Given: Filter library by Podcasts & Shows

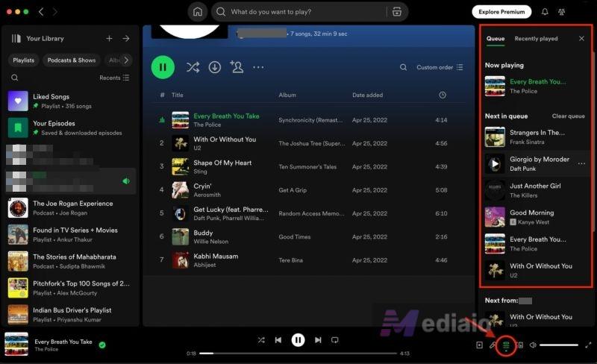Looking at the screenshot, I should 71,60.
